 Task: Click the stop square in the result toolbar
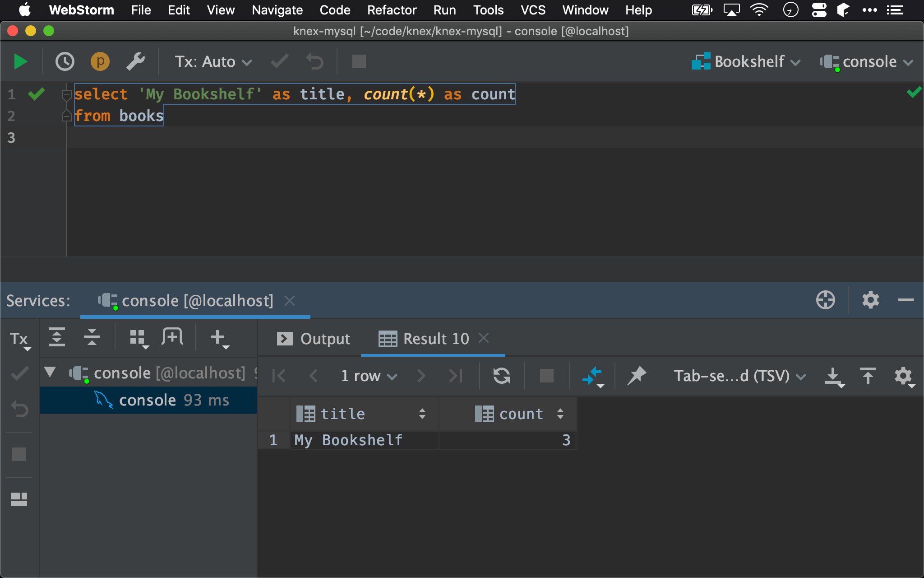tap(547, 376)
